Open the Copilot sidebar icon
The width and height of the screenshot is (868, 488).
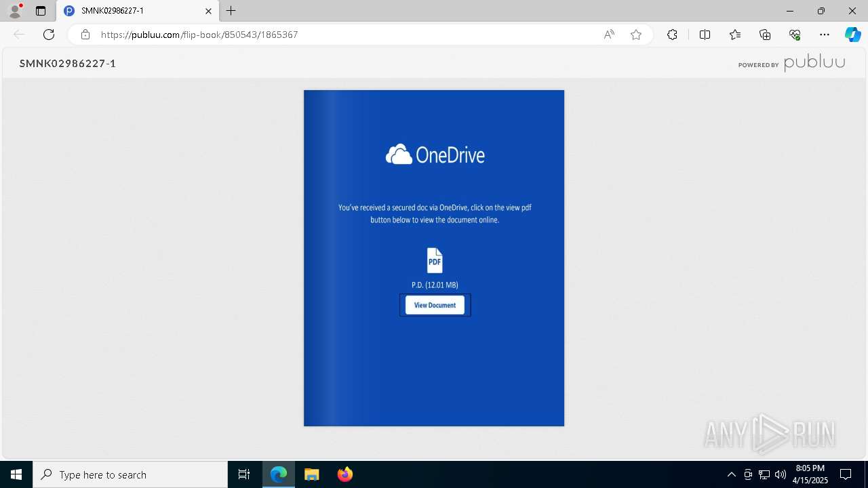852,35
